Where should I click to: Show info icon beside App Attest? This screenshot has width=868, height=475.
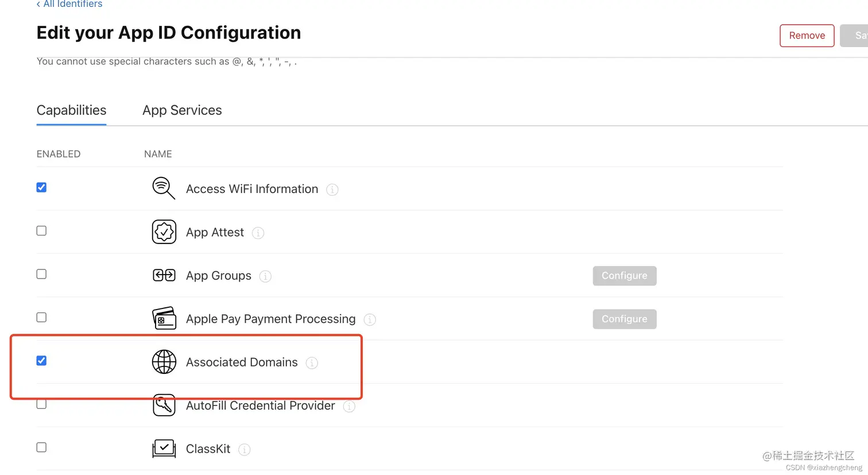(x=258, y=233)
